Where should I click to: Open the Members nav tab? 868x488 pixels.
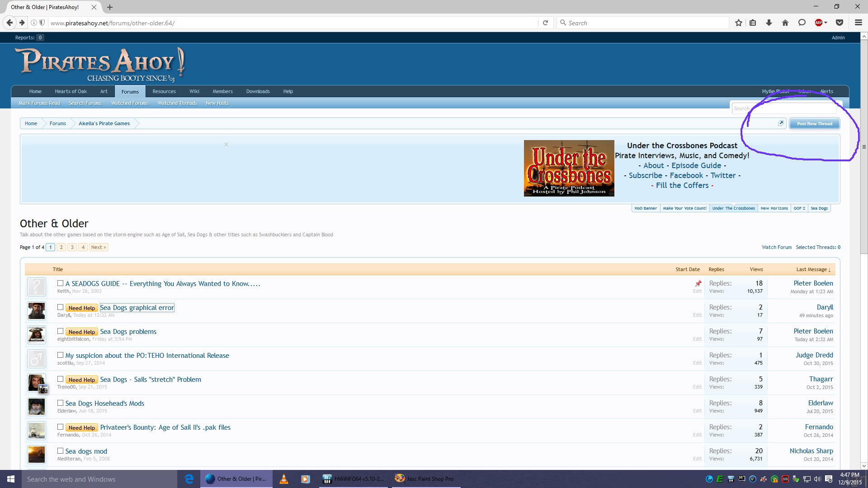(x=223, y=91)
